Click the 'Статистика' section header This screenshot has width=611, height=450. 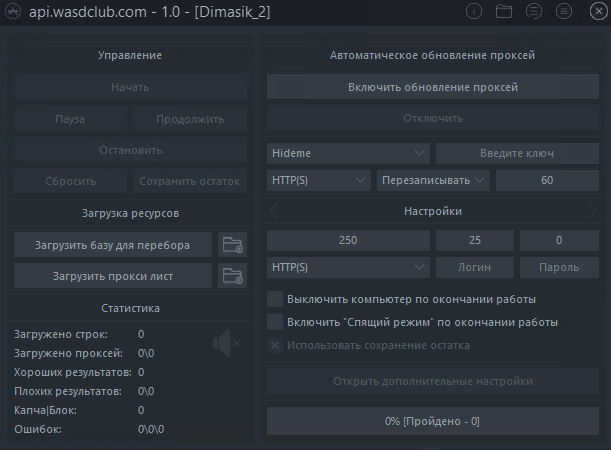[130, 308]
